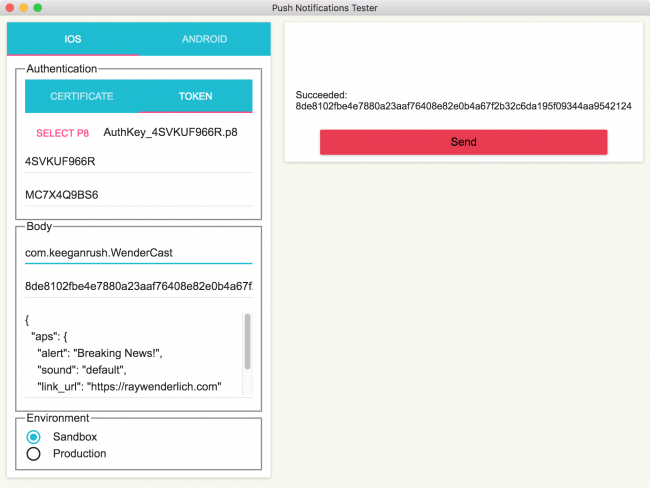Select the Production environment radio button

click(34, 454)
